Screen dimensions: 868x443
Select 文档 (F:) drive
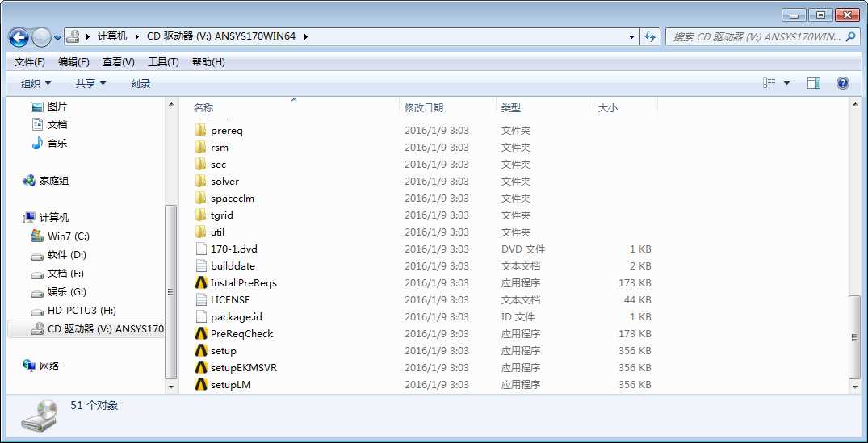[x=57, y=274]
